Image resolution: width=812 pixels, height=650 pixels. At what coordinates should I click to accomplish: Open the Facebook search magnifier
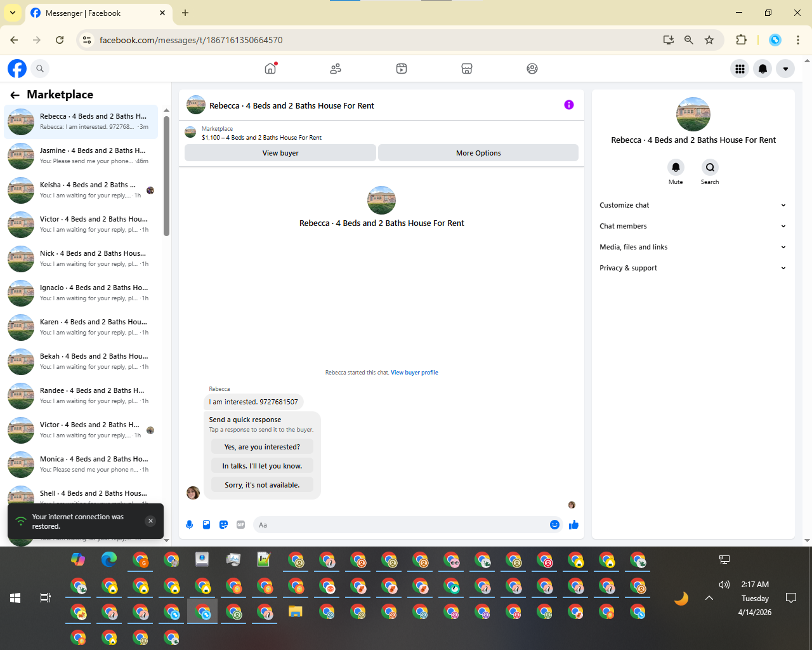pos(40,69)
